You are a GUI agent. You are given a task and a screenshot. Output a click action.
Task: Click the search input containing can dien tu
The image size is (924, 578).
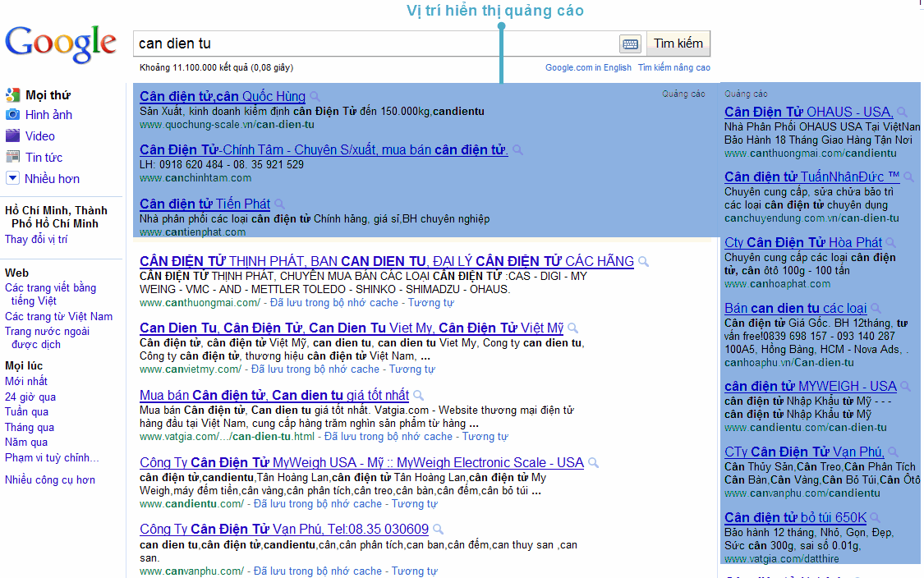coord(375,44)
